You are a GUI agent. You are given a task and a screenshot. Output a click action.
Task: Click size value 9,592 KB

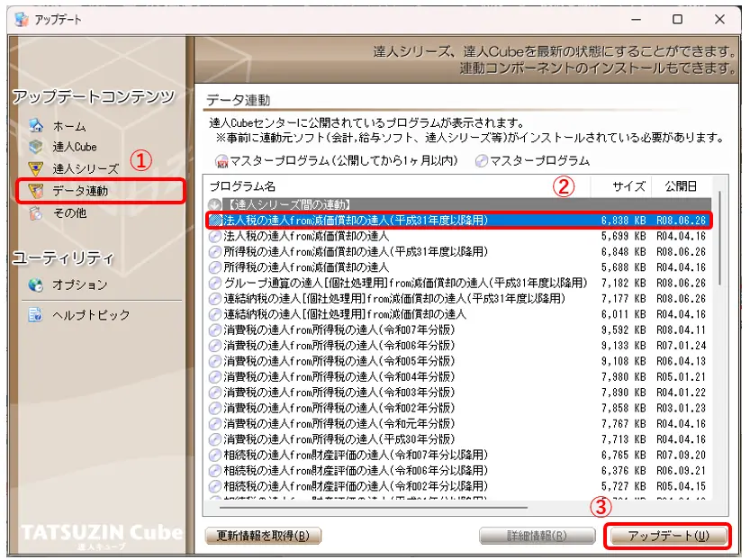coord(624,330)
